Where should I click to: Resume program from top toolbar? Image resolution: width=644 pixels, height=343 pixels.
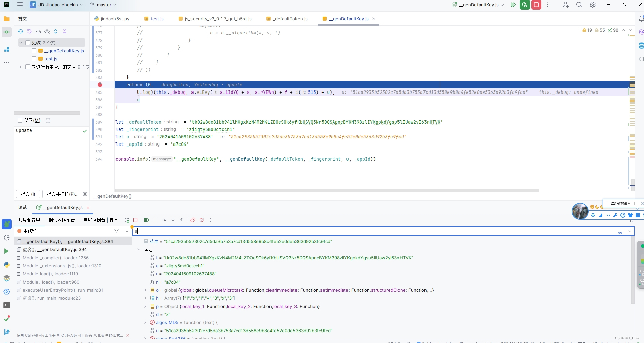513,5
